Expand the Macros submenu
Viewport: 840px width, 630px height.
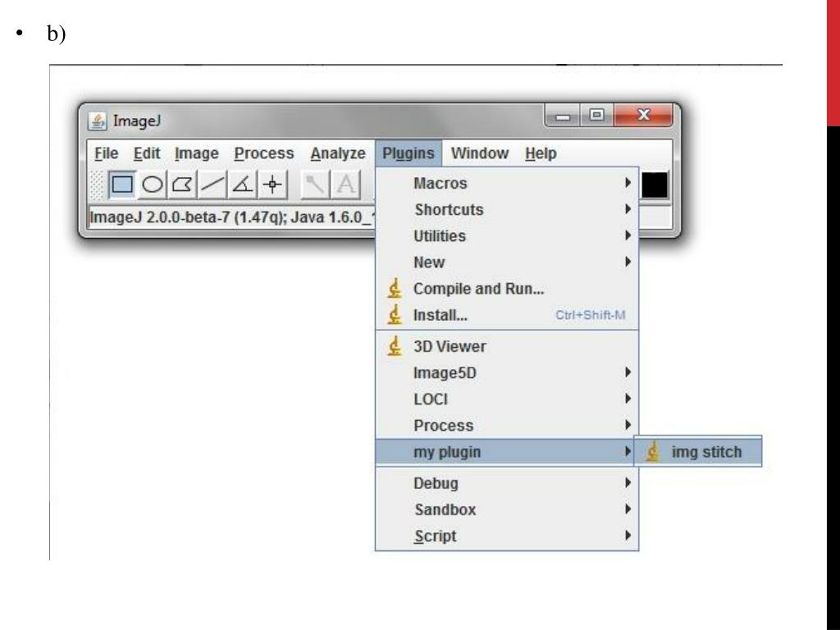point(507,183)
